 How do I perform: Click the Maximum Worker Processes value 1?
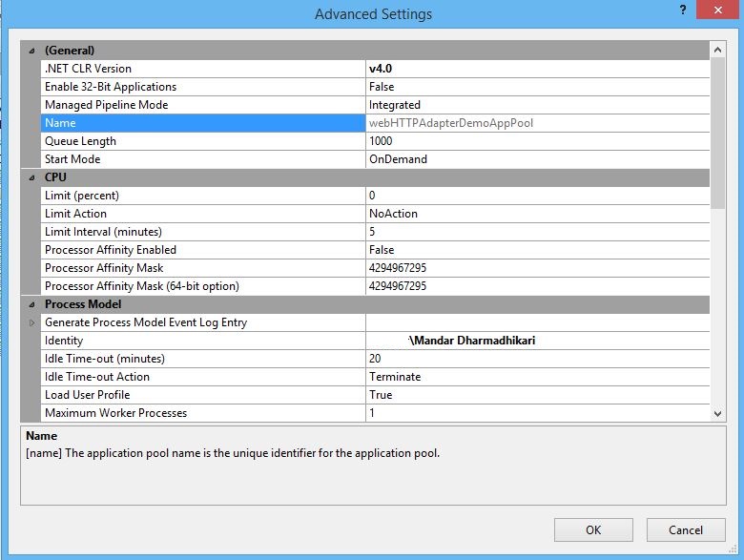tap(538, 413)
